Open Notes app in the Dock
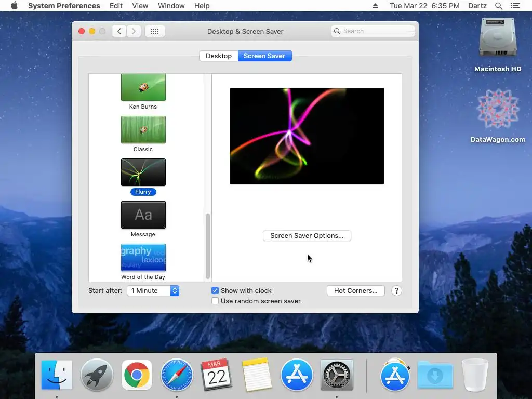Viewport: 532px width, 399px height. (x=257, y=375)
